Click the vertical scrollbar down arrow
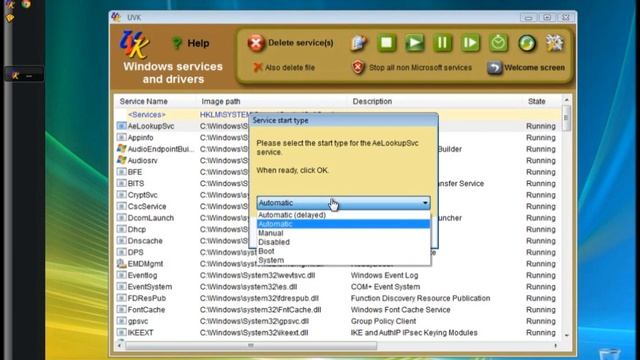640x360 pixels. 566,335
